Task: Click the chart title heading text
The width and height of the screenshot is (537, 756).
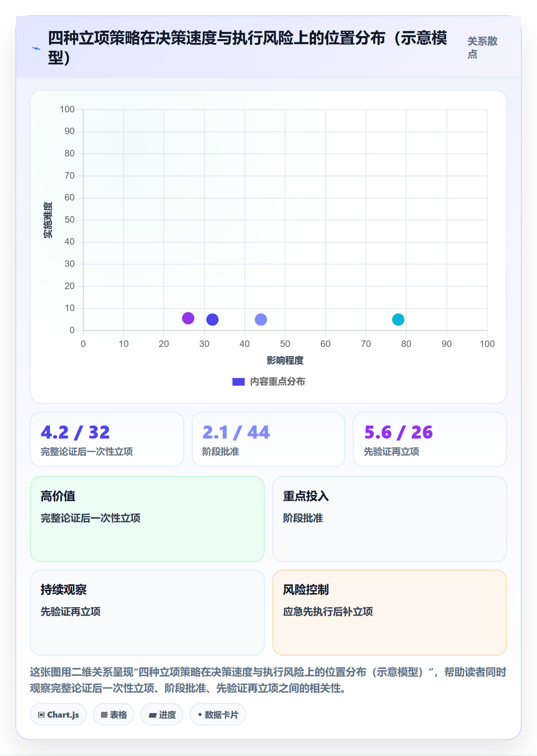Action: click(x=247, y=48)
